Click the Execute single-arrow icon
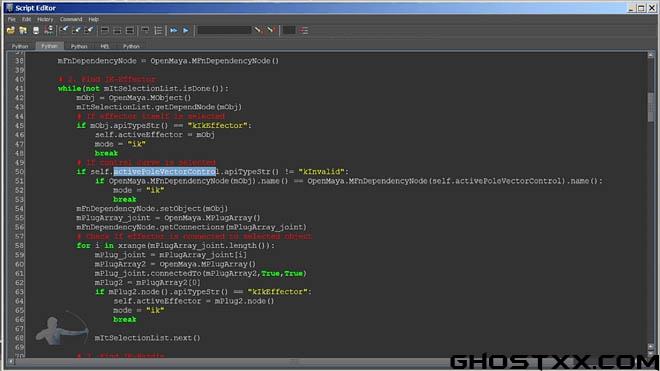660x371 pixels. (186, 30)
